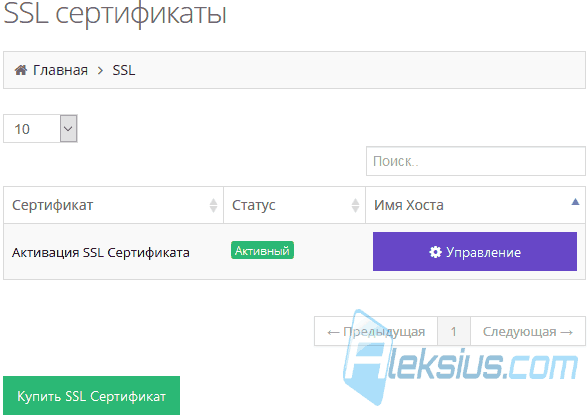
Task: Click the ascending sort arrow on Имя Хоста
Action: pyautogui.click(x=575, y=202)
